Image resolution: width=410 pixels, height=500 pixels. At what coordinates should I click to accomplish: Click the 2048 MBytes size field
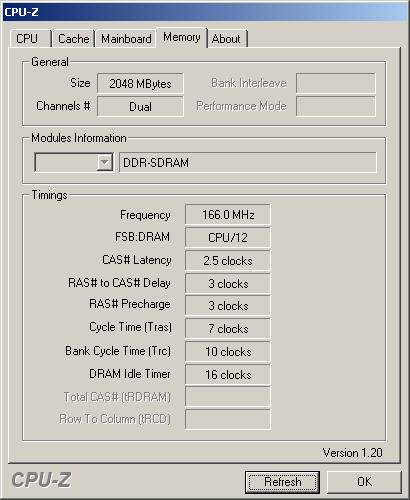click(x=140, y=83)
